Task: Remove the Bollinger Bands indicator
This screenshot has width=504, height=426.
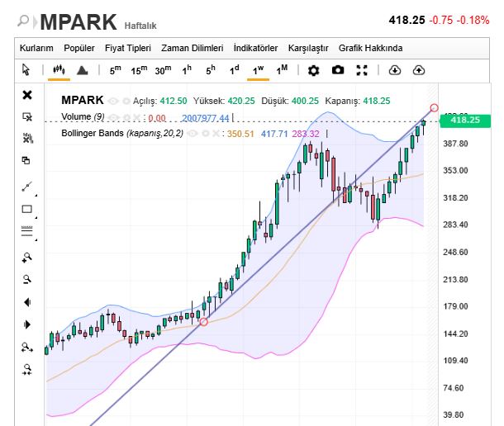Action: tap(216, 133)
